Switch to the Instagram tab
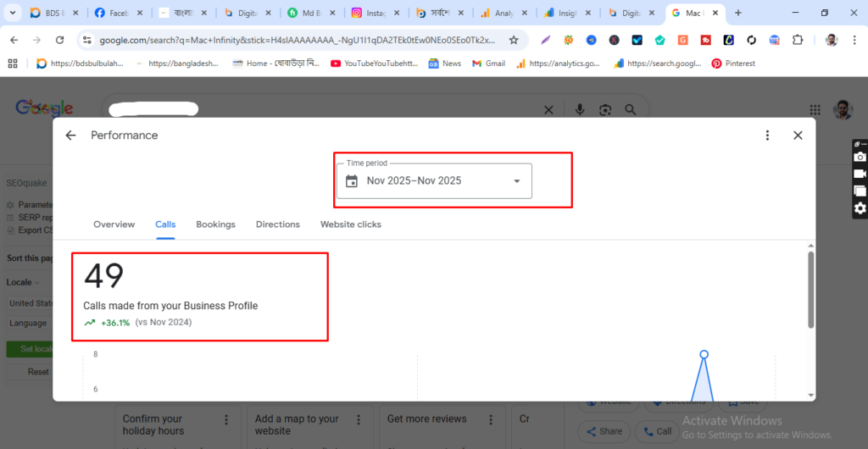Viewport: 868px width, 449px height. [376, 13]
